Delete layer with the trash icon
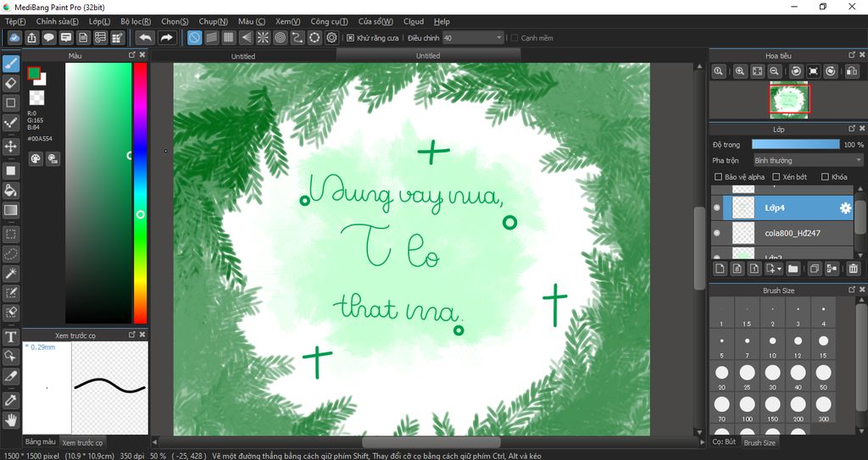This screenshot has height=460, width=868. [853, 269]
